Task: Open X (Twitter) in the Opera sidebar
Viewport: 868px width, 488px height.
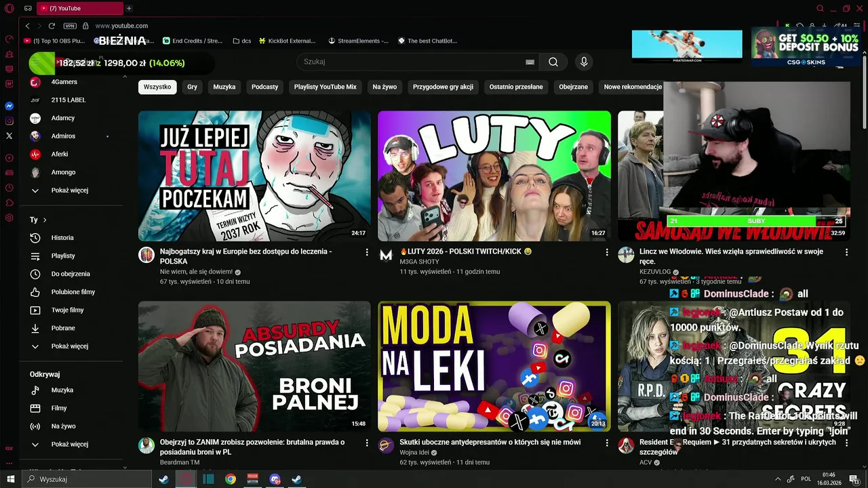Action: 9,136
